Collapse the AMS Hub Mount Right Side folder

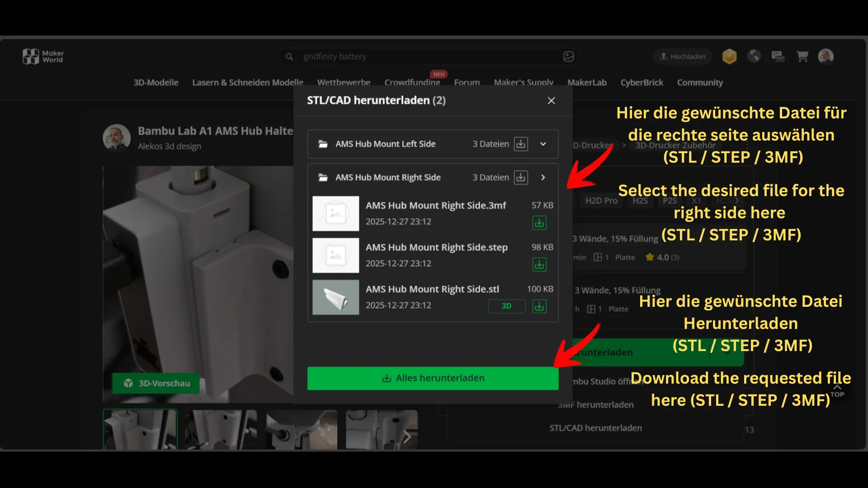[543, 178]
